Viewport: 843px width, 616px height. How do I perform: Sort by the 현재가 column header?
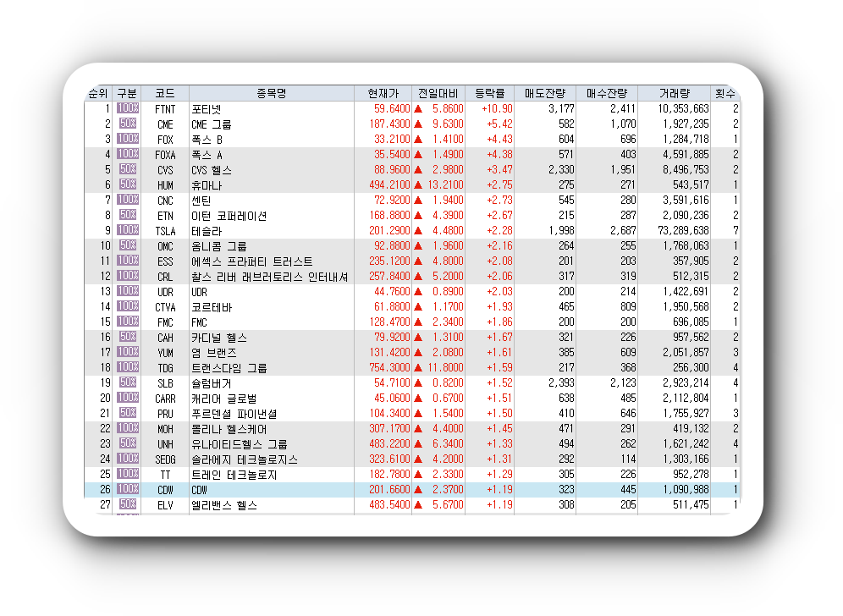pyautogui.click(x=383, y=94)
